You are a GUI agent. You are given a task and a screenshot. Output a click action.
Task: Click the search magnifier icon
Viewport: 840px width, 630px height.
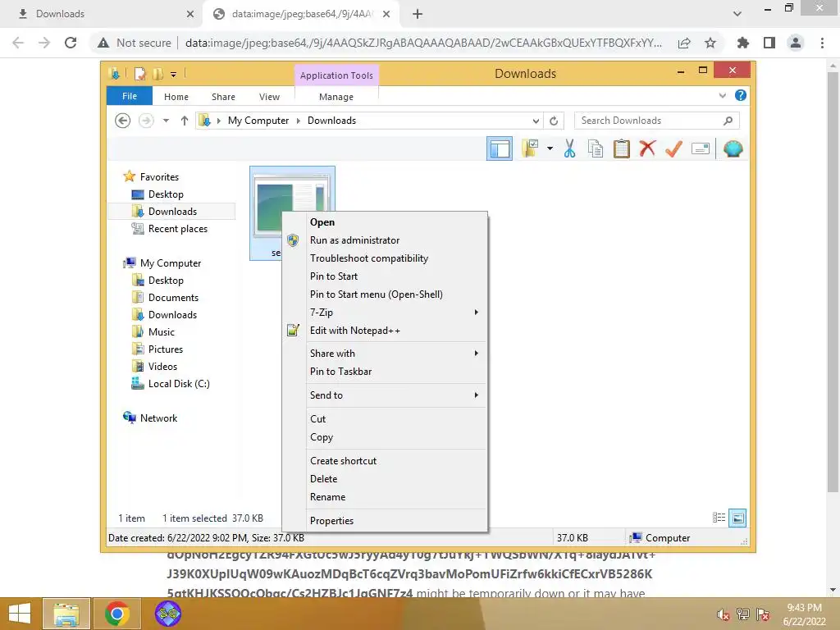point(728,121)
